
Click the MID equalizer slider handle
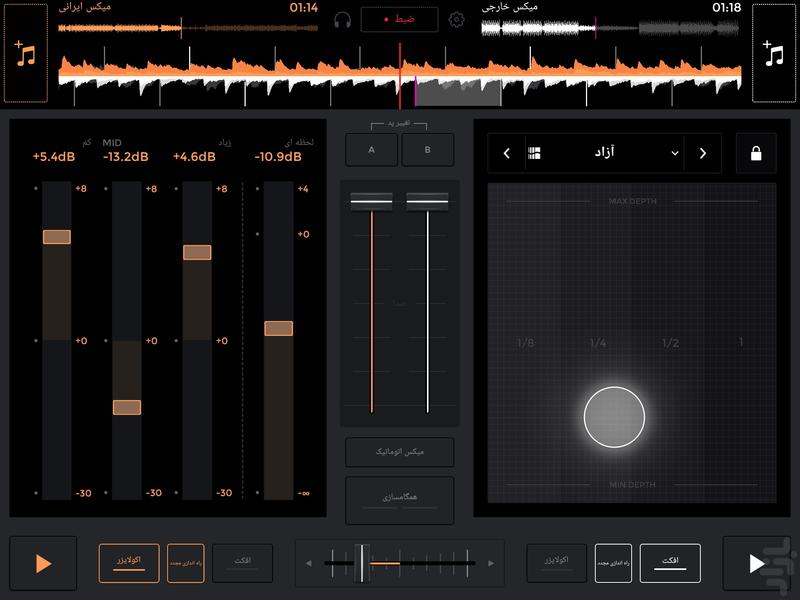[127, 407]
